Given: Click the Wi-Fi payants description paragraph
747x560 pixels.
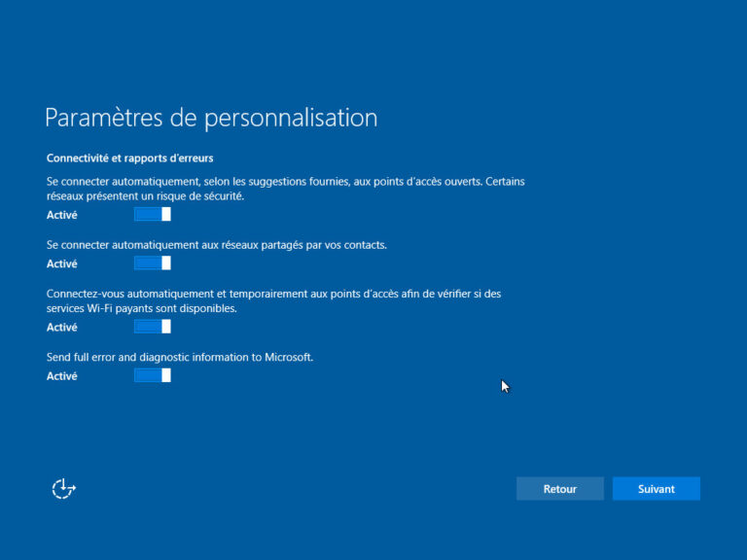Looking at the screenshot, I should click(273, 300).
